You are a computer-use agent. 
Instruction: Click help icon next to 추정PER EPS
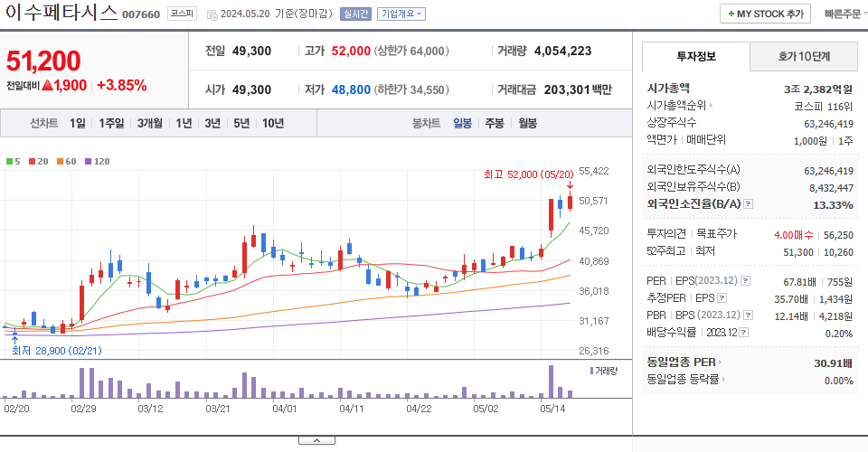pyautogui.click(x=722, y=298)
